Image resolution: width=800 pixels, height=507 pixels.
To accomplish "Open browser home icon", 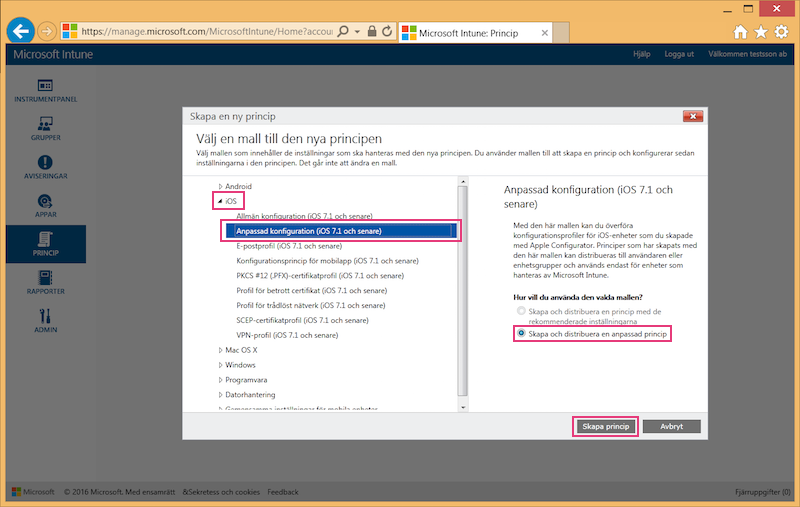I will point(740,32).
